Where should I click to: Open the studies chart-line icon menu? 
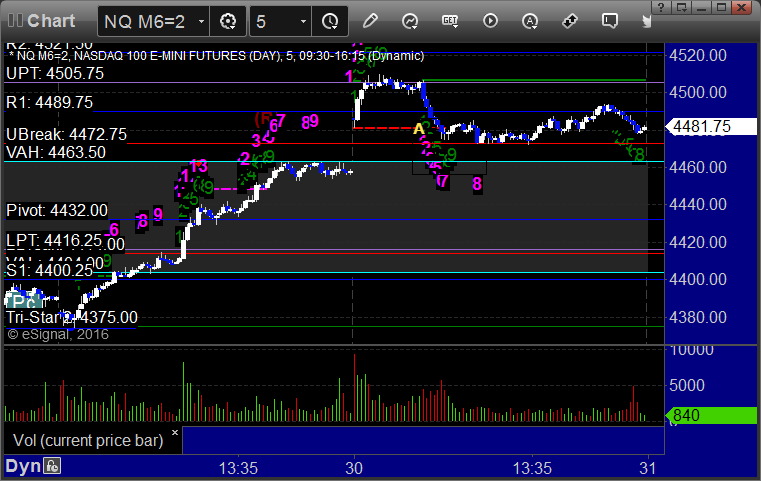(x=410, y=21)
